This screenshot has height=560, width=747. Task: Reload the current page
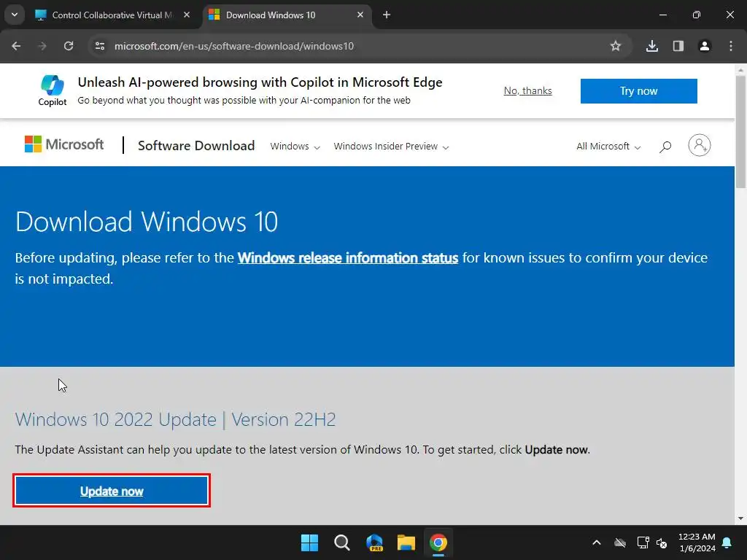pyautogui.click(x=69, y=46)
